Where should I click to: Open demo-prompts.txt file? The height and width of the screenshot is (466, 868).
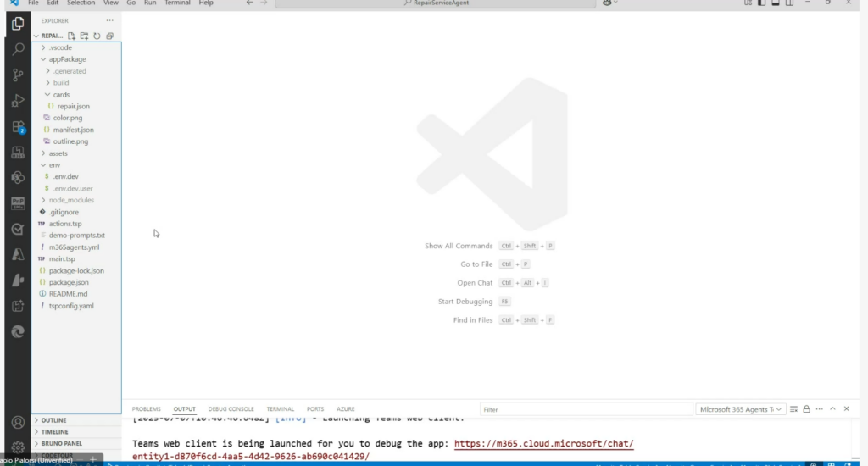click(76, 236)
